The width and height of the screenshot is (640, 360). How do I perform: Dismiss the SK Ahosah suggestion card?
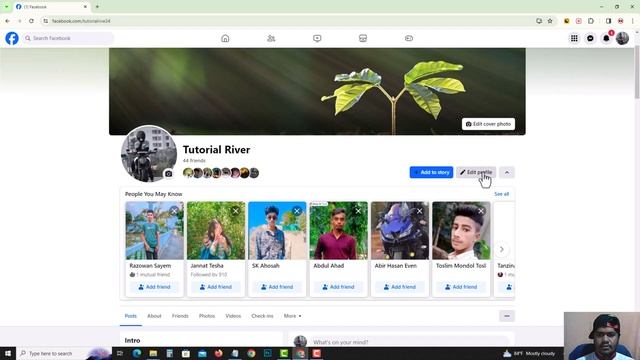coord(297,211)
